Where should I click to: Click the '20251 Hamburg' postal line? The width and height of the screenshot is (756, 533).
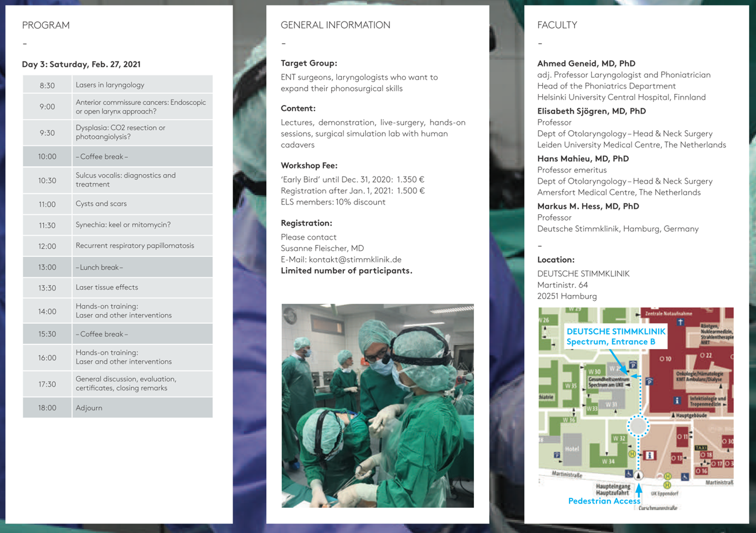click(567, 296)
